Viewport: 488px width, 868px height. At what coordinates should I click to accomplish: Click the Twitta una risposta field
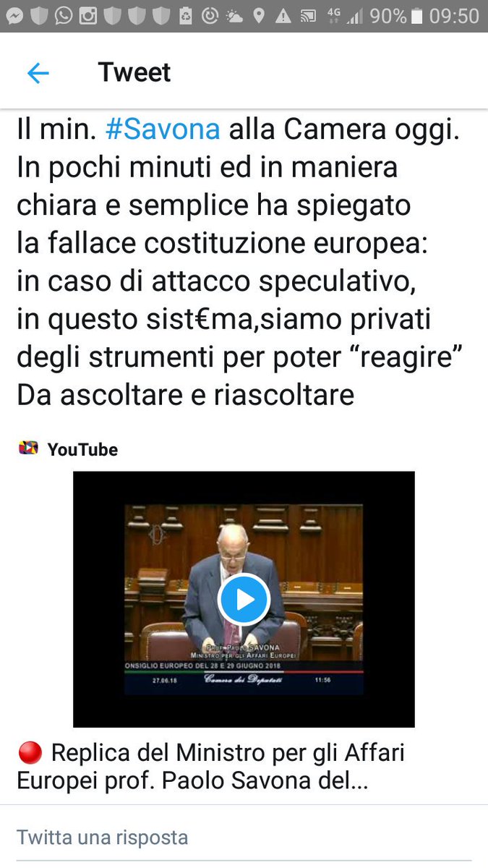[x=244, y=838]
